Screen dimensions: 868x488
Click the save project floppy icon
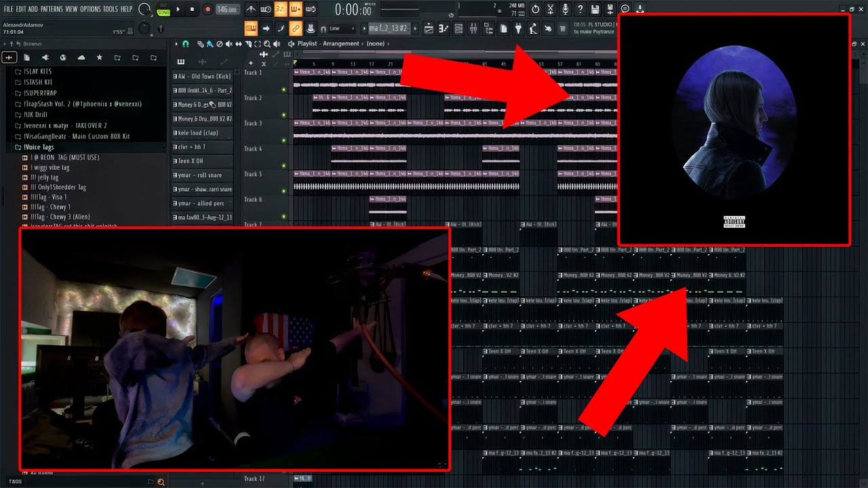pyautogui.click(x=595, y=9)
